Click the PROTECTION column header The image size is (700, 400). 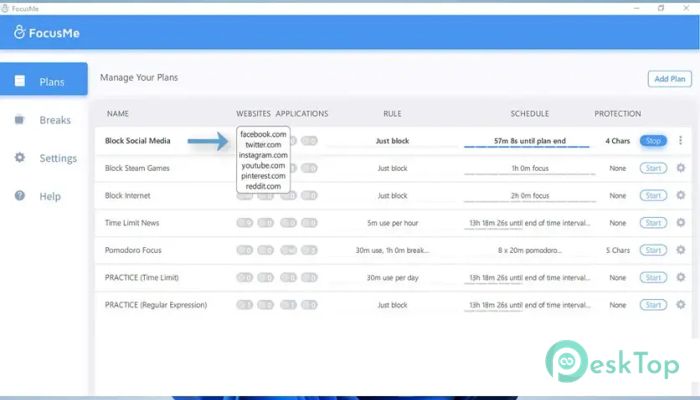click(x=617, y=114)
